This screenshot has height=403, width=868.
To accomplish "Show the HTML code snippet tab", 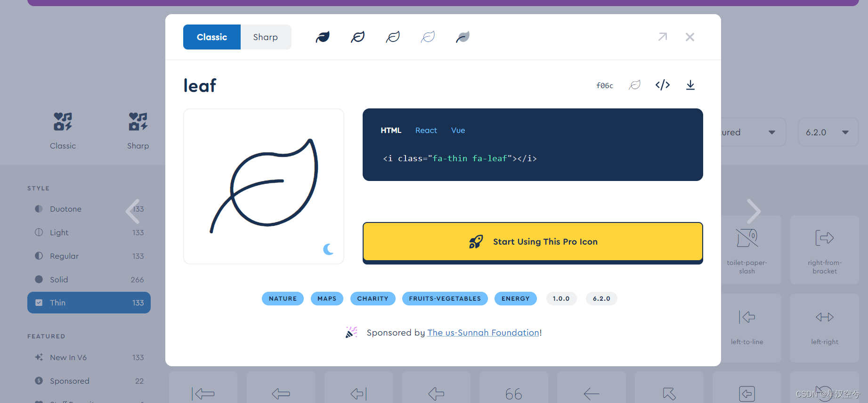I will (391, 131).
